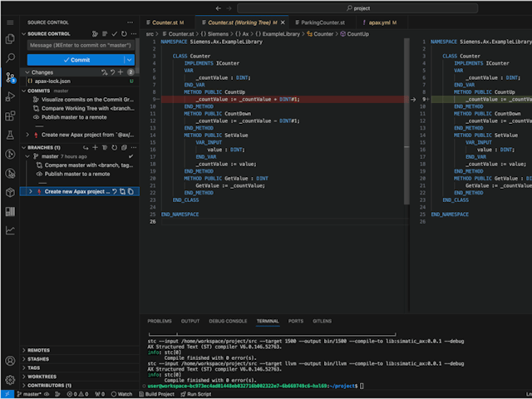
Task: Collapse the COMMITS section
Action: point(24,91)
